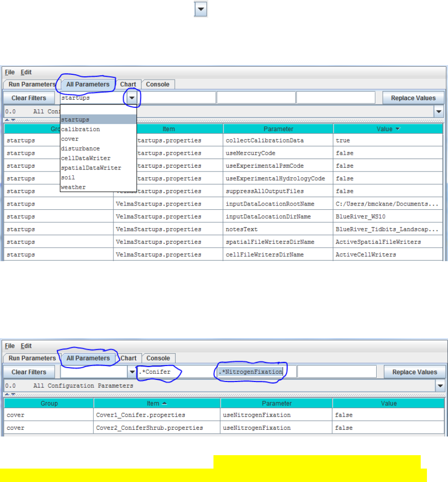Click Replace Values in the upper window
Image resolution: width=448 pixels, height=482 pixels.
414,98
